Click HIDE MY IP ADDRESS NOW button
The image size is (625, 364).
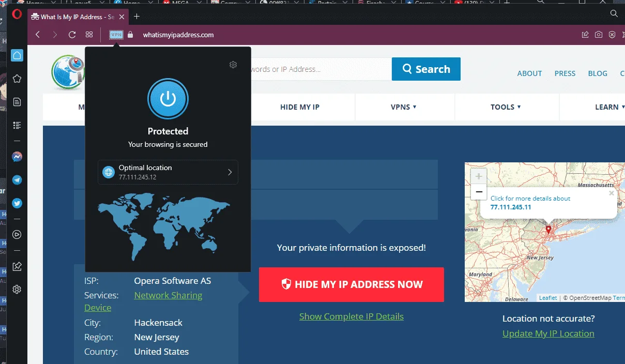click(x=352, y=284)
